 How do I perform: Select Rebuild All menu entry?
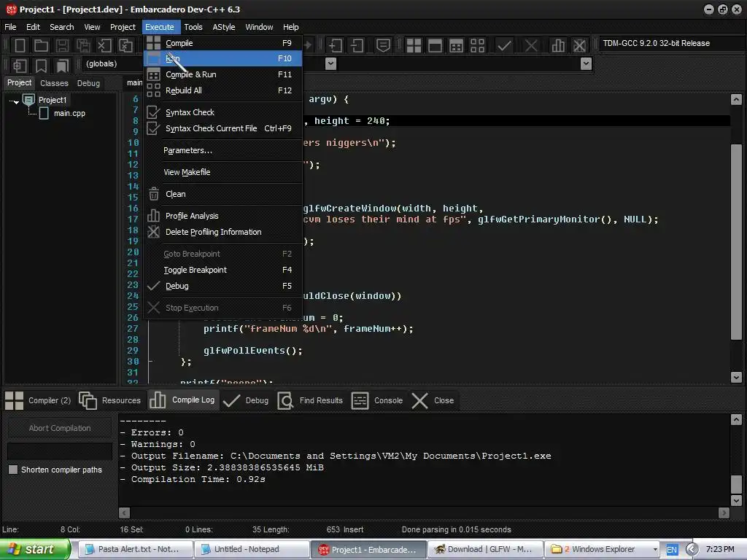223,90
